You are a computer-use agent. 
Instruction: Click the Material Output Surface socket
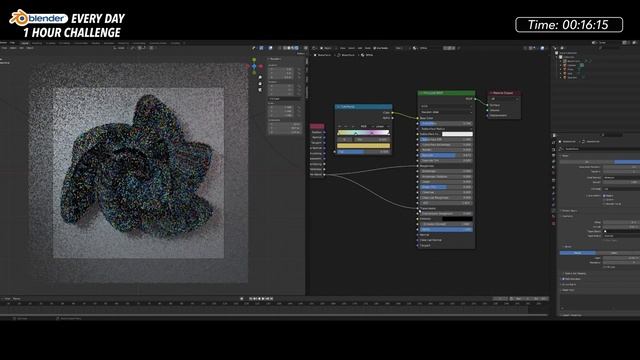pyautogui.click(x=488, y=105)
